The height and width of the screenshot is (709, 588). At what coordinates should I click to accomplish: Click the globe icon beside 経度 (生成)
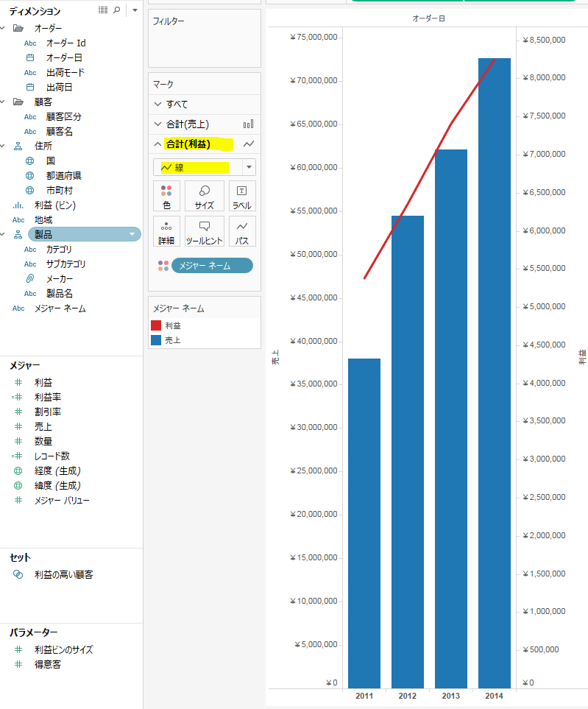point(18,470)
